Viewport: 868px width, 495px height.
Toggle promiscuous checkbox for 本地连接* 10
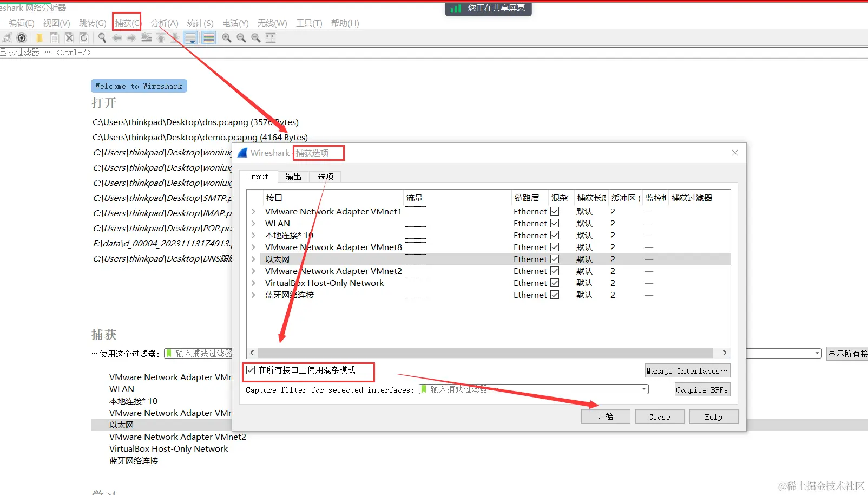click(555, 235)
